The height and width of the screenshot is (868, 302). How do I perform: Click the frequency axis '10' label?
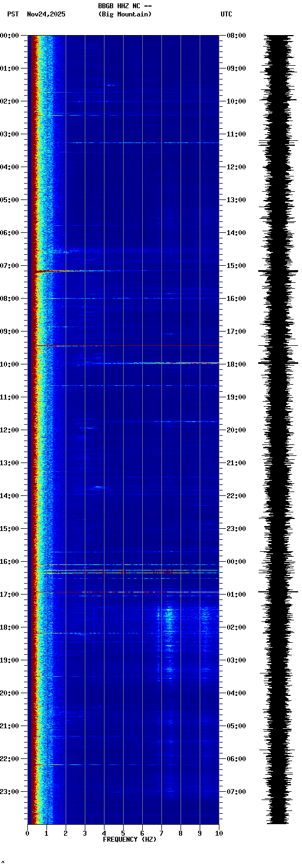coord(219,833)
